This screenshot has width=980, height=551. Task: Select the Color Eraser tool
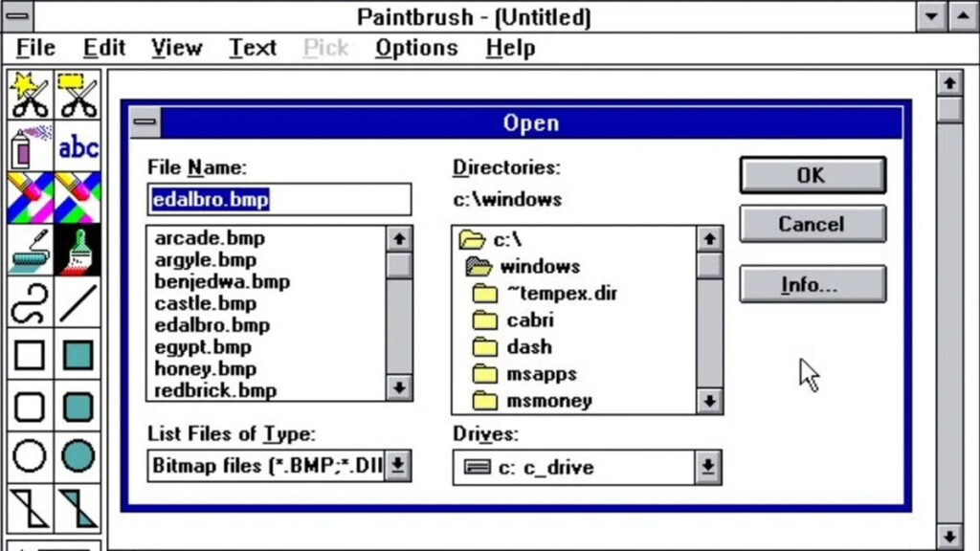[x=30, y=198]
